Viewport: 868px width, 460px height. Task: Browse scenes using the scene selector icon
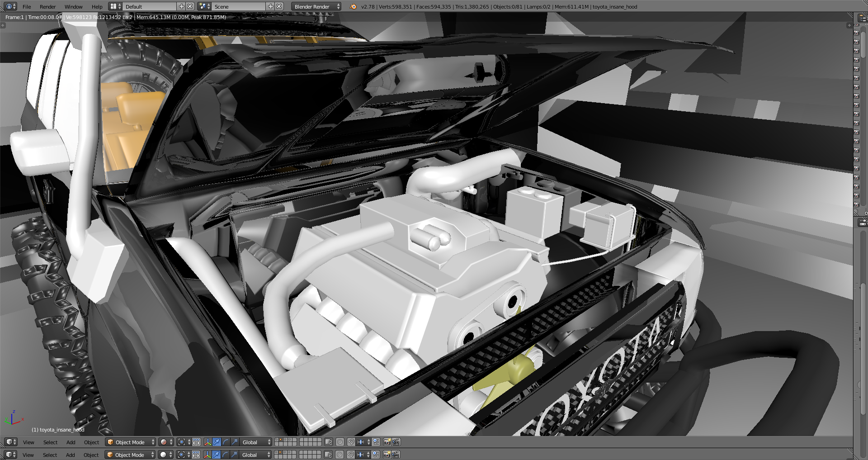204,6
